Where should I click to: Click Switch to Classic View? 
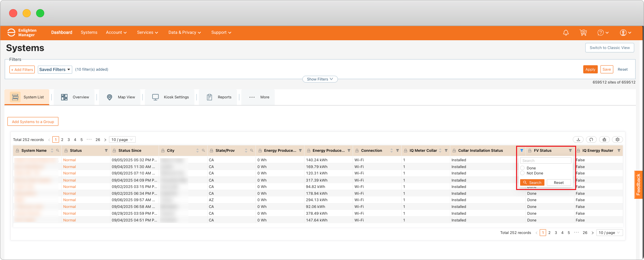point(610,48)
